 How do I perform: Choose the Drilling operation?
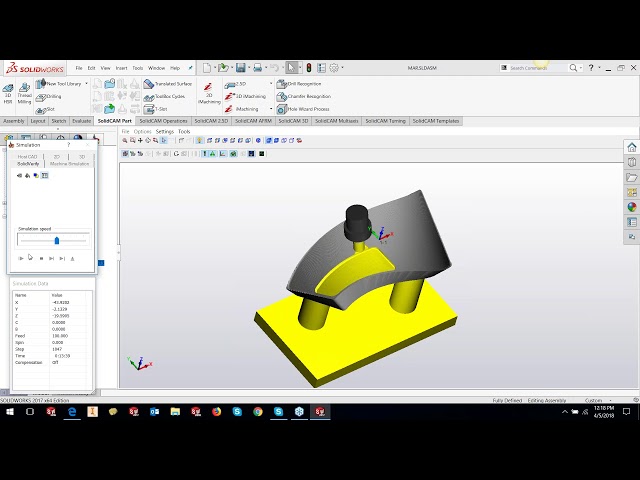(x=49, y=97)
